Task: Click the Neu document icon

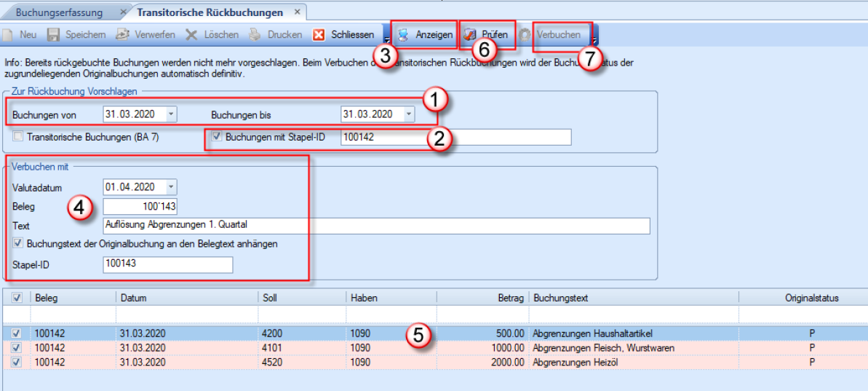Action: [7, 35]
